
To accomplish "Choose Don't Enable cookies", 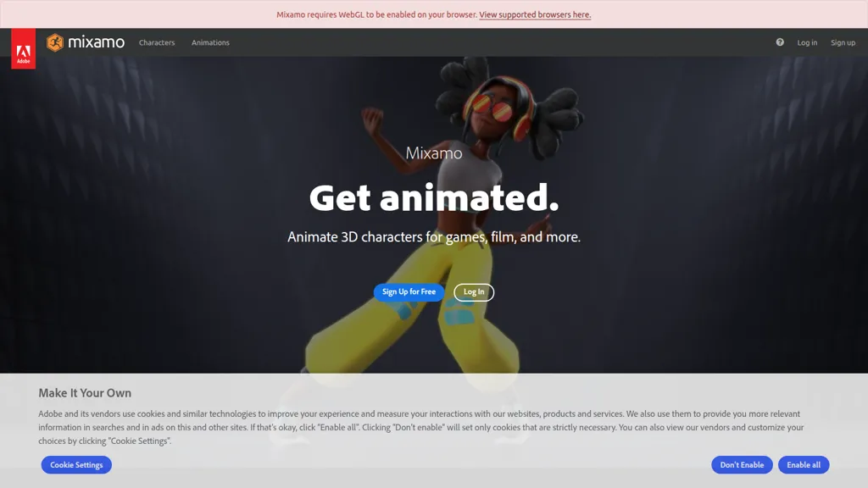I will [742, 465].
